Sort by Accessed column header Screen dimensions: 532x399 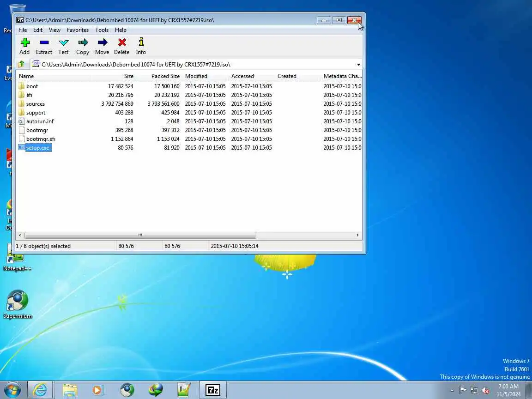click(x=252, y=76)
